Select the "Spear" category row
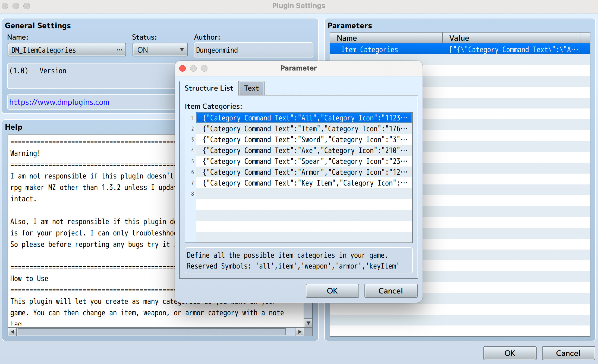 (x=304, y=161)
